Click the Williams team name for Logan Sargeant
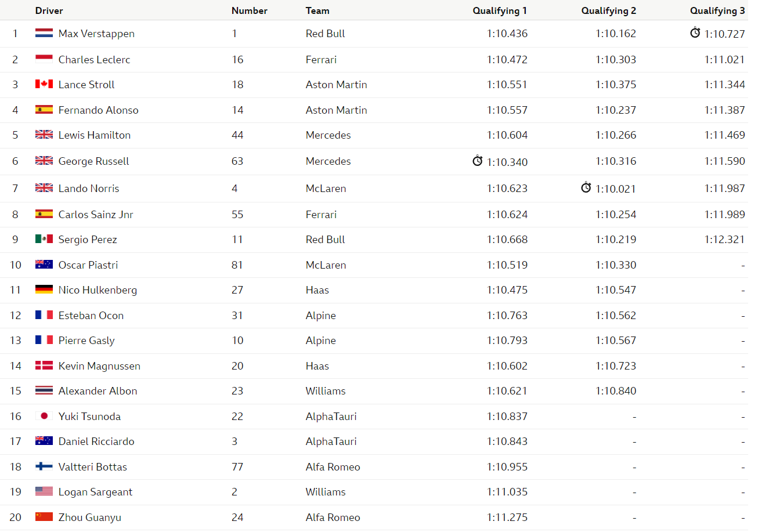Image resolution: width=758 pixels, height=532 pixels. pos(326,491)
